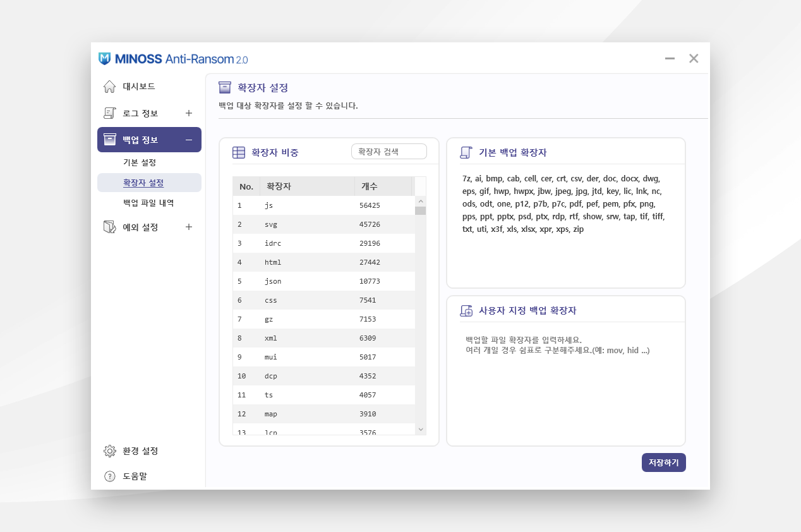This screenshot has height=532, width=801.
Task: Click the 확장자 비중 table icon
Action: pos(239,152)
